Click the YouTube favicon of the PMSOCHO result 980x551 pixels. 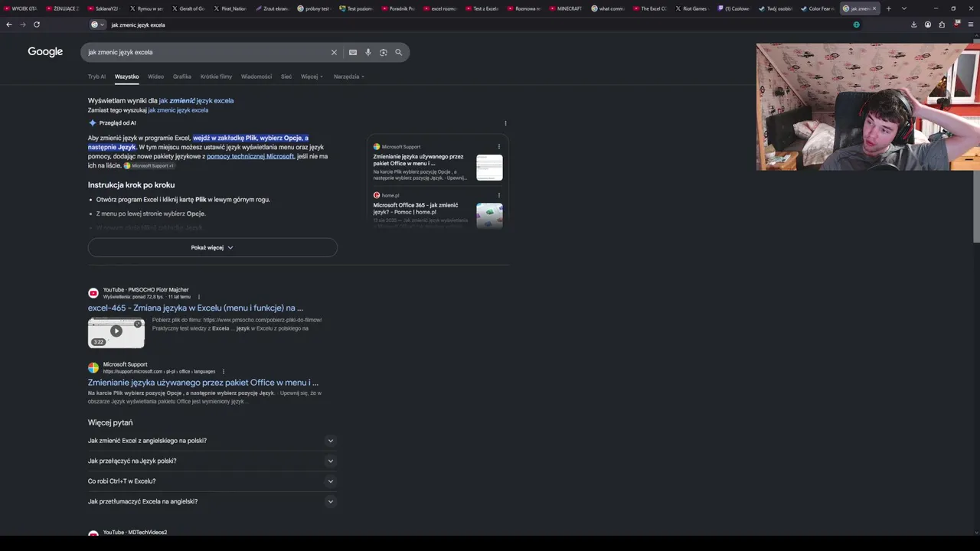pos(93,293)
